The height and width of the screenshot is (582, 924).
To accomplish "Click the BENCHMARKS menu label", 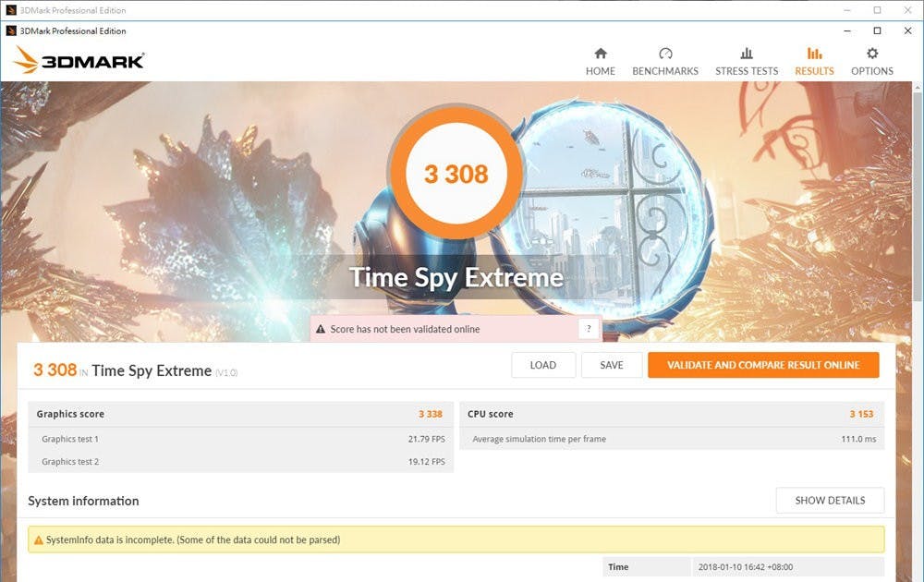I will click(665, 71).
